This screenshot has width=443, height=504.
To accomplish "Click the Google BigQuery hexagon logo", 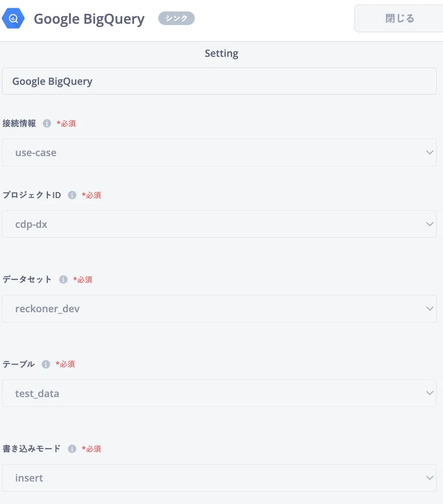I will (14, 19).
